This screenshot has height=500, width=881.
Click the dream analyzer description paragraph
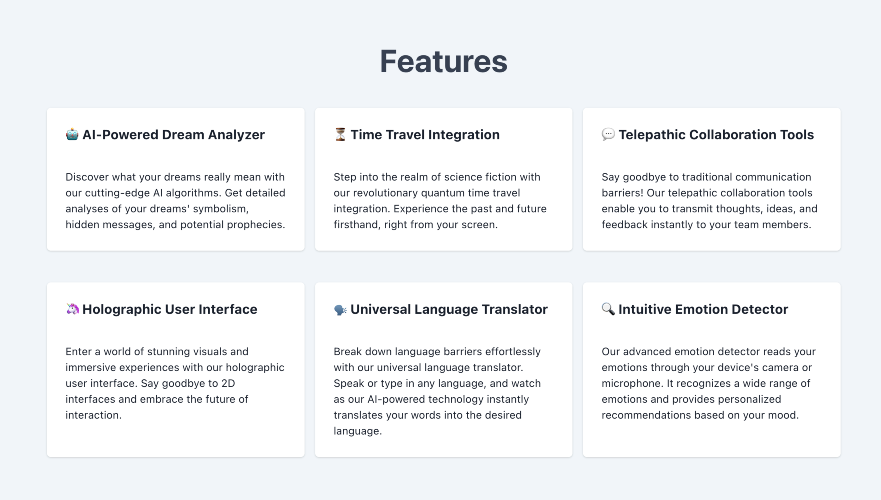click(x=175, y=201)
